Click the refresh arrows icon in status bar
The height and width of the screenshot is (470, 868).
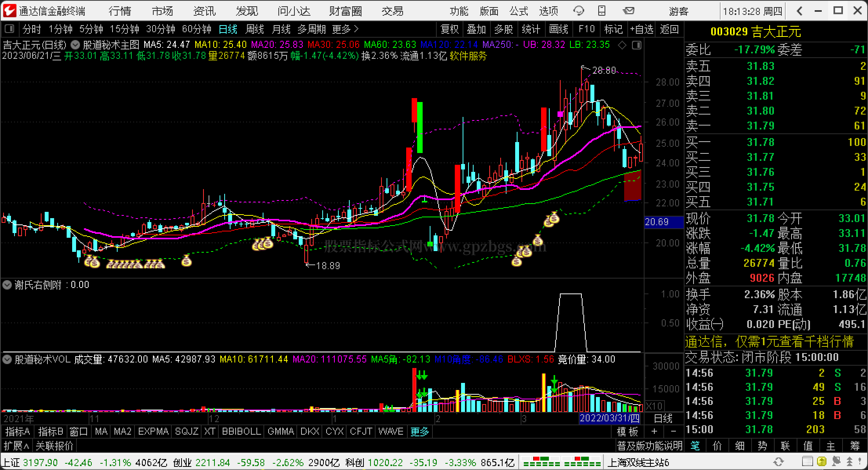(778, 462)
